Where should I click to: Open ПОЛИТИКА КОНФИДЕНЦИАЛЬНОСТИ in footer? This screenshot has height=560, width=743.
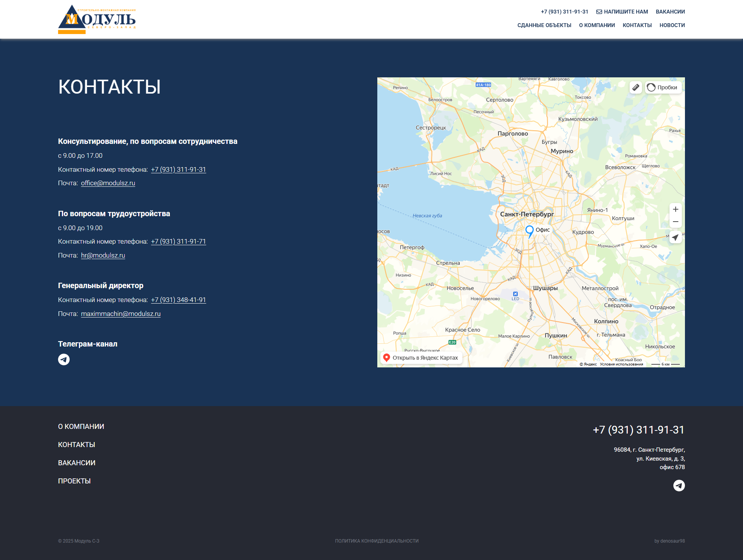(377, 541)
